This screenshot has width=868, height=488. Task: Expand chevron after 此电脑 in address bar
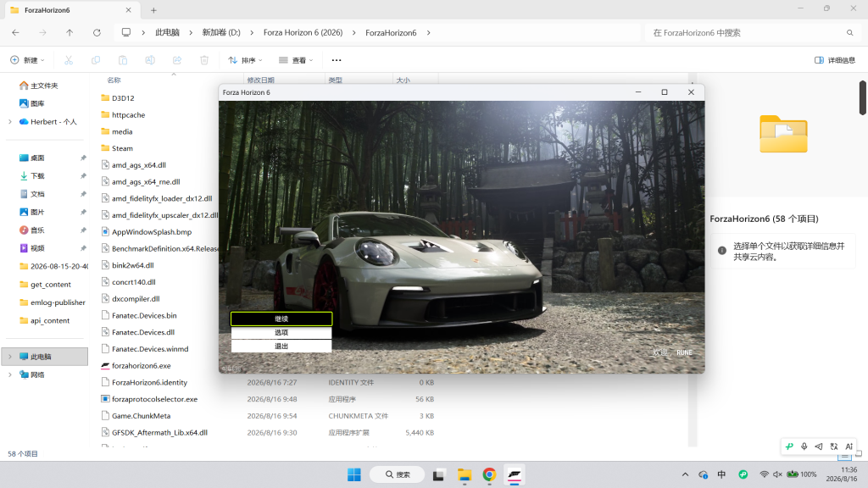(191, 33)
